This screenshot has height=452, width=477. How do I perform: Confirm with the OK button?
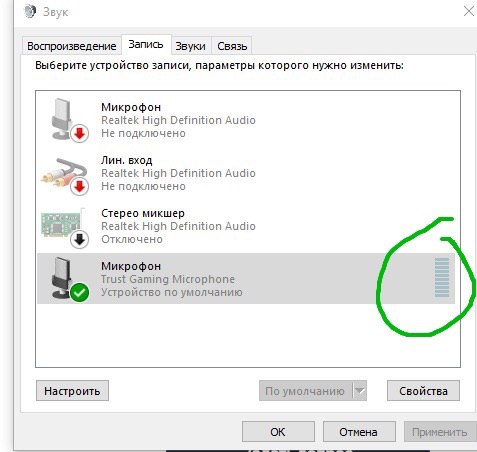(x=278, y=432)
